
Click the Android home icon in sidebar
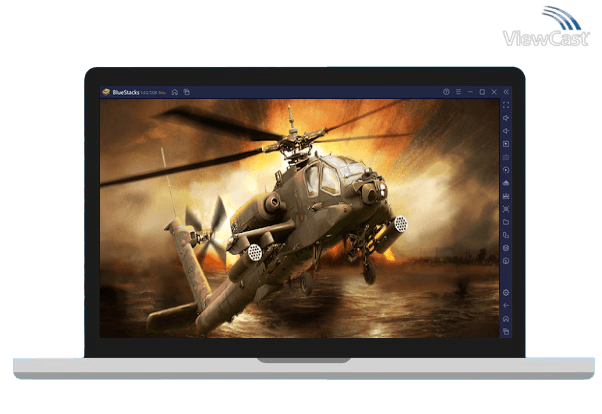click(x=506, y=319)
